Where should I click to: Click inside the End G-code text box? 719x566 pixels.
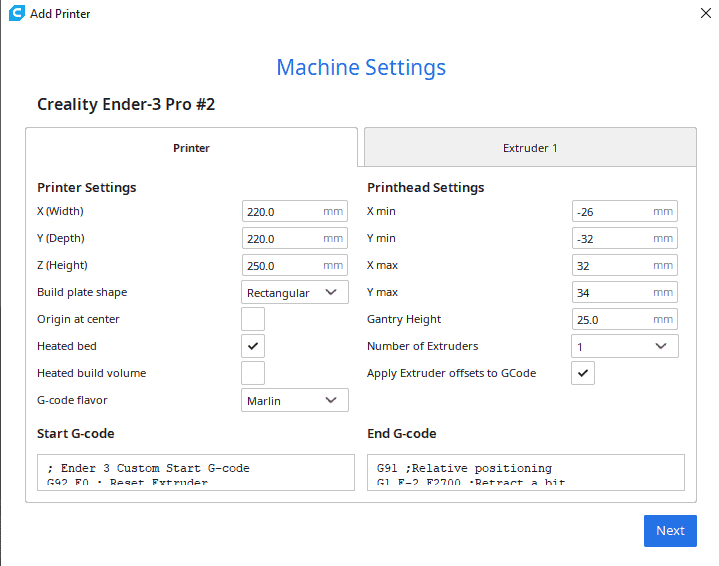pyautogui.click(x=526, y=472)
